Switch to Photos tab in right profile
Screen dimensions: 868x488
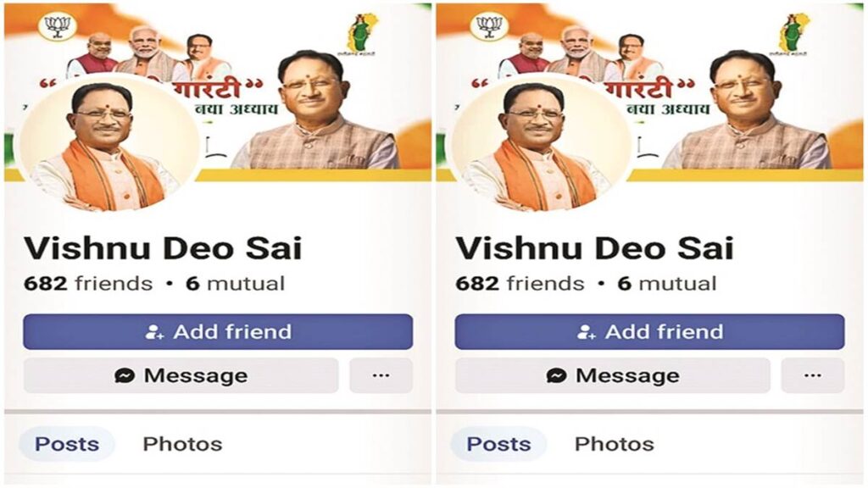[615, 444]
